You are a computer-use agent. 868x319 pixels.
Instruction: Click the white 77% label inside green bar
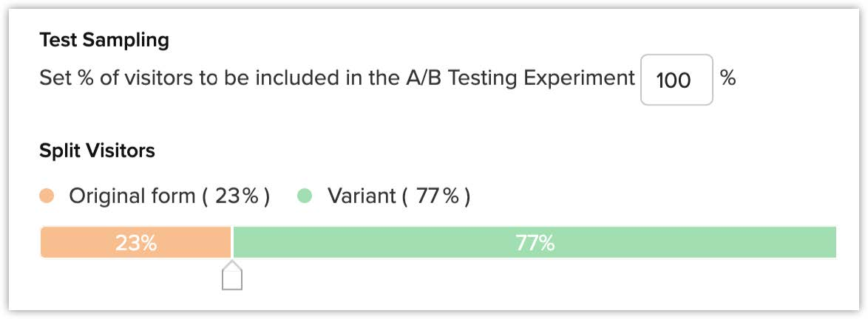click(535, 244)
